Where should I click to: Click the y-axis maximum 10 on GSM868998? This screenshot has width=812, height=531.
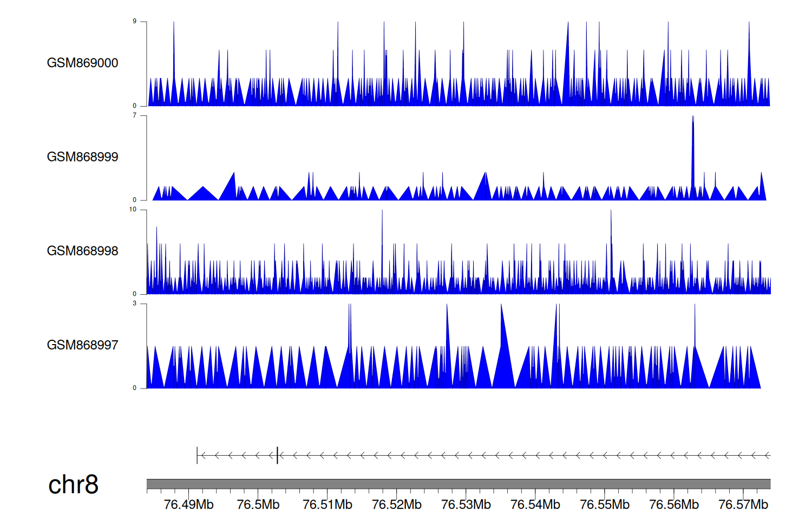[x=133, y=210]
